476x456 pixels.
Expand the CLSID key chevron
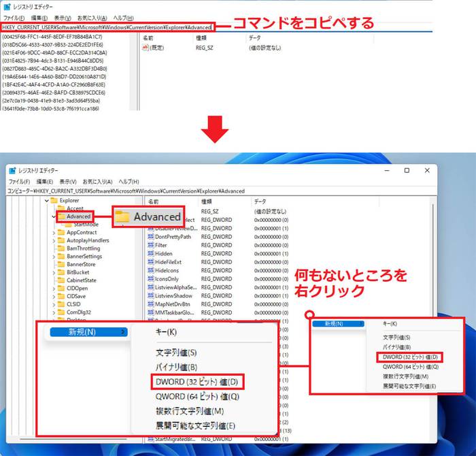coord(54,305)
